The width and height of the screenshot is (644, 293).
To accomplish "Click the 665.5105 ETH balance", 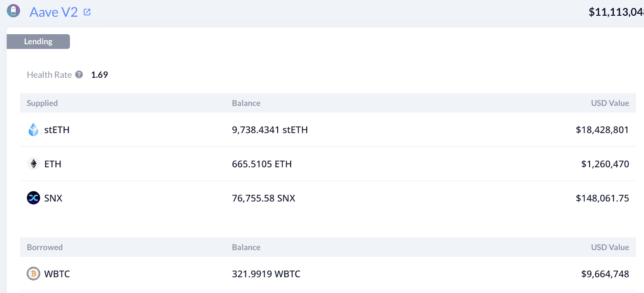I will [x=262, y=164].
